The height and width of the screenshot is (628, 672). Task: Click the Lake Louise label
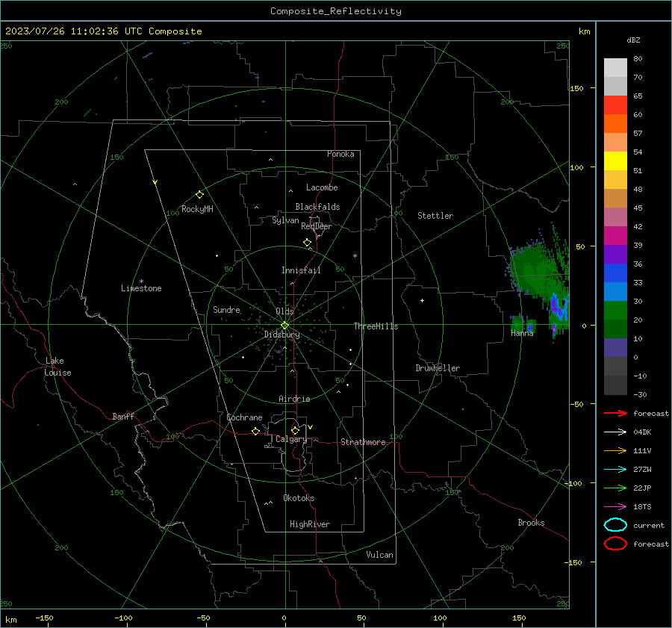[x=57, y=367]
